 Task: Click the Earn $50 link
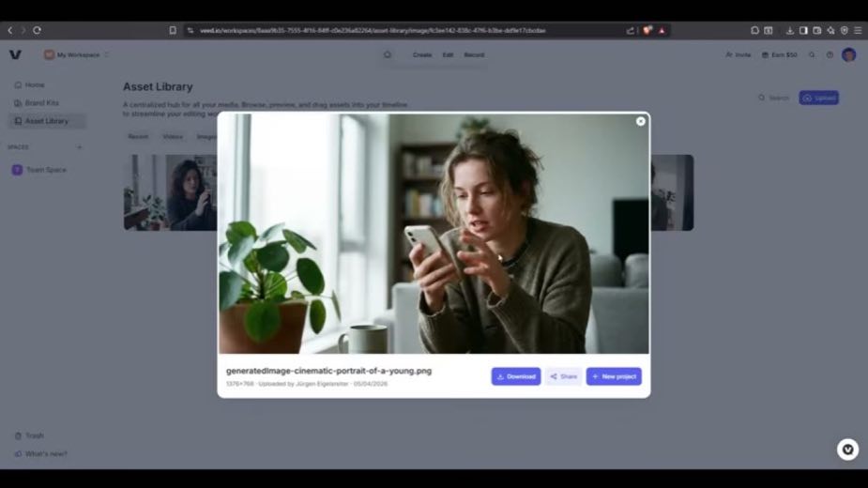pyautogui.click(x=780, y=54)
